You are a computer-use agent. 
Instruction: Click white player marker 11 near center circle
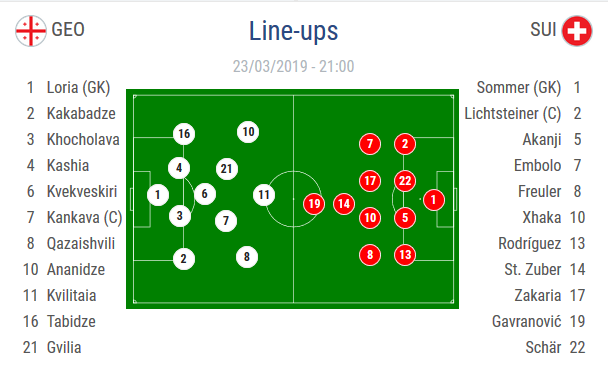coord(264,195)
